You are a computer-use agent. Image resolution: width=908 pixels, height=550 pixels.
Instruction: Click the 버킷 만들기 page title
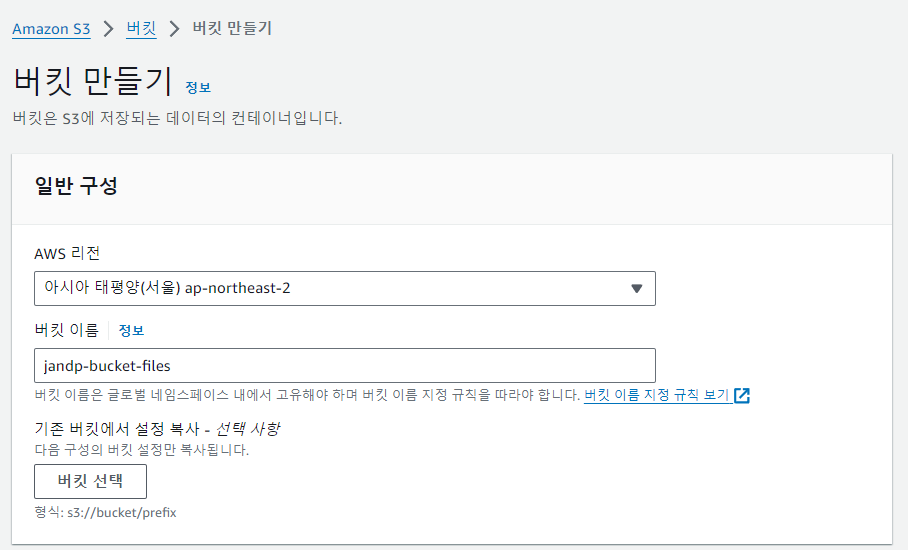tap(93, 80)
